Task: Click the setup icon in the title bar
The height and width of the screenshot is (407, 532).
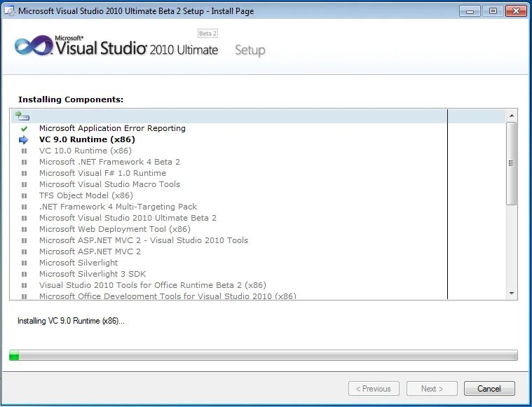Action: pos(10,11)
